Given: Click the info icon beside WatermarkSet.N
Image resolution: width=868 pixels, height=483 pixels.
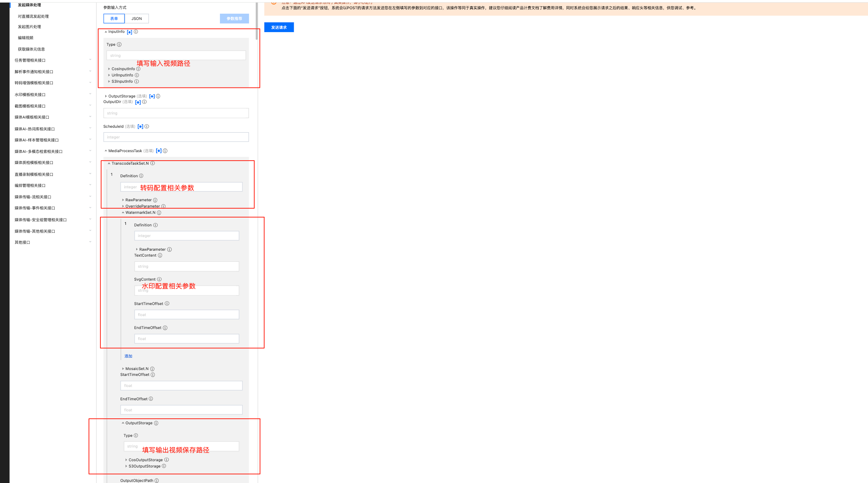Looking at the screenshot, I should 159,213.
